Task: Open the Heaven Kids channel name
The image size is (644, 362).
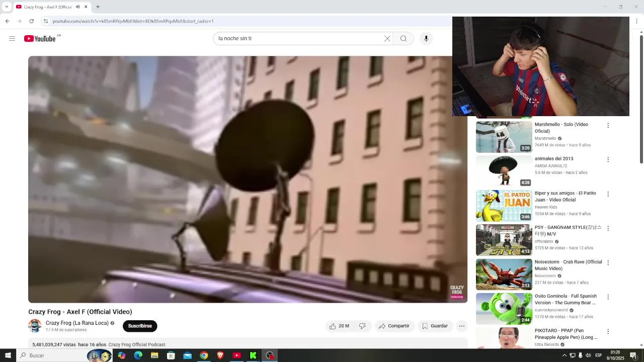Action: point(546,207)
